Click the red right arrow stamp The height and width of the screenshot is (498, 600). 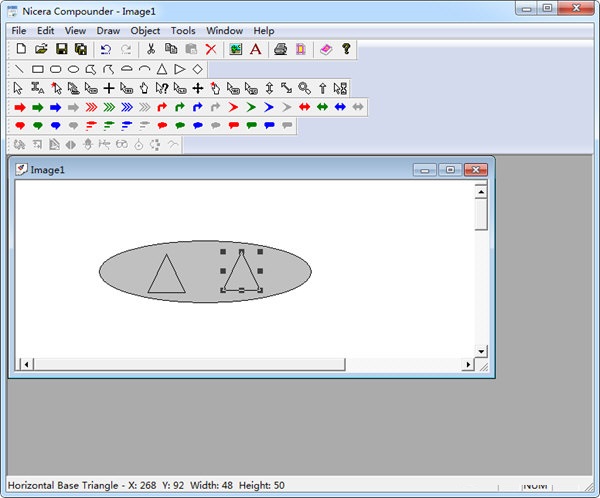point(20,107)
